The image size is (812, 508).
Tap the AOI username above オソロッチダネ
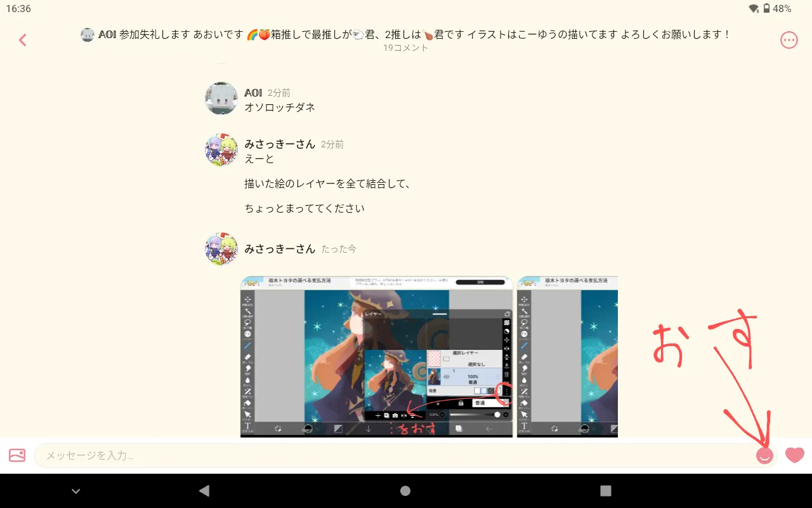coord(253,93)
